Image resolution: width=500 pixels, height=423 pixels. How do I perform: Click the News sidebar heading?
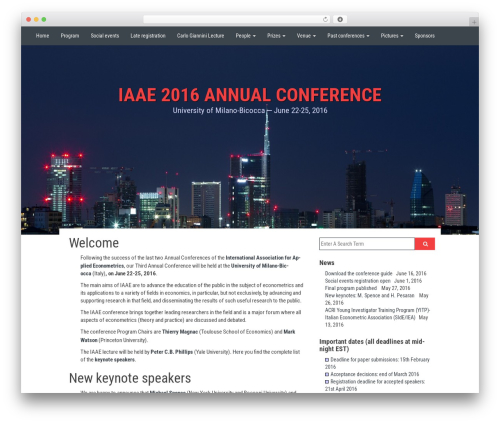click(327, 263)
